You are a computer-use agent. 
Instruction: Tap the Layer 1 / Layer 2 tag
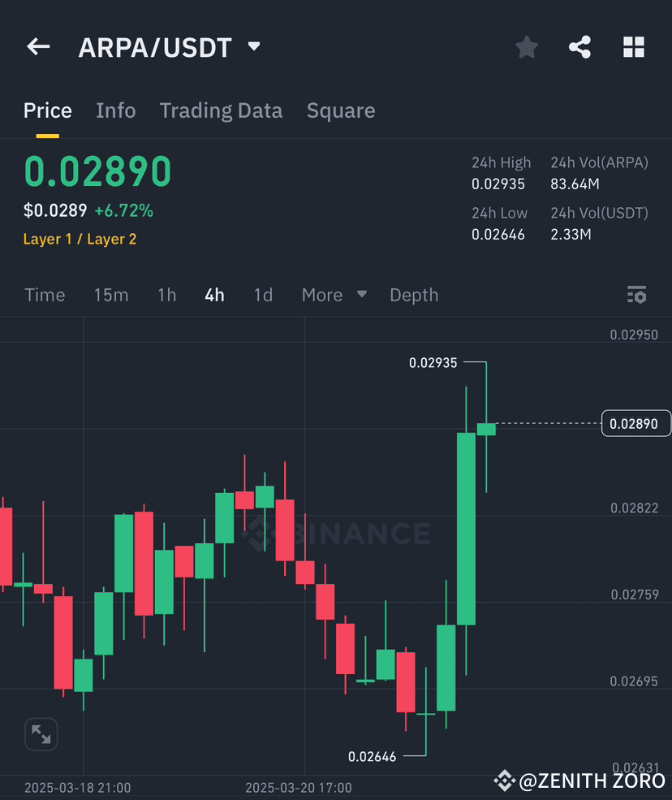[x=80, y=239]
